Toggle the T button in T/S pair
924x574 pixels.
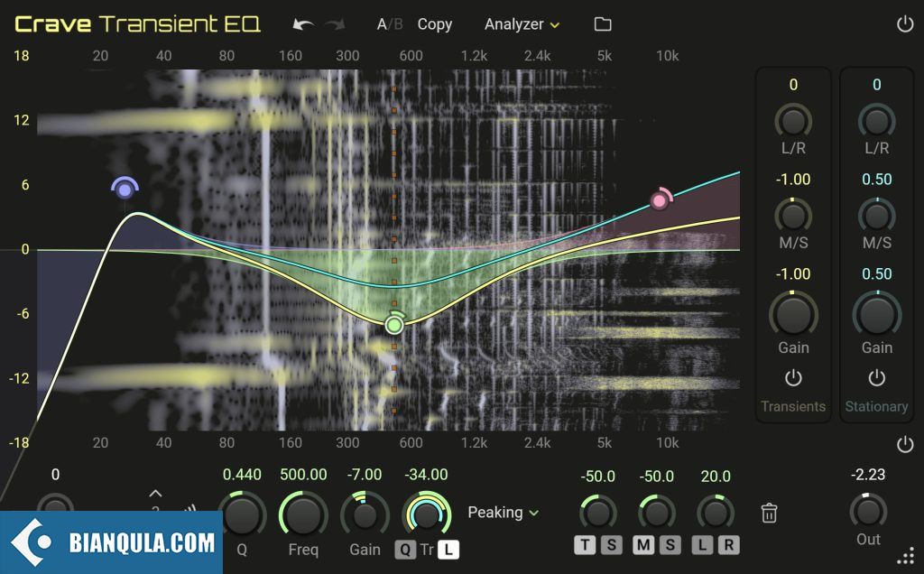pos(585,545)
